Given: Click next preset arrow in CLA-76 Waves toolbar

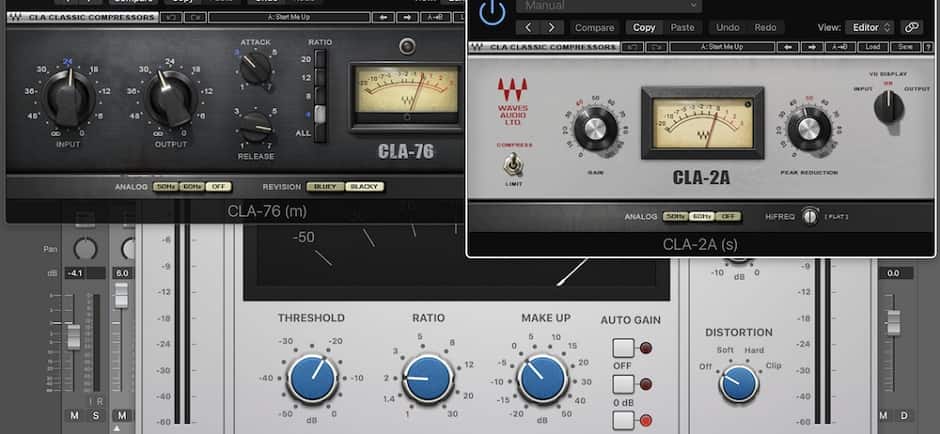Looking at the screenshot, I should 406,17.
